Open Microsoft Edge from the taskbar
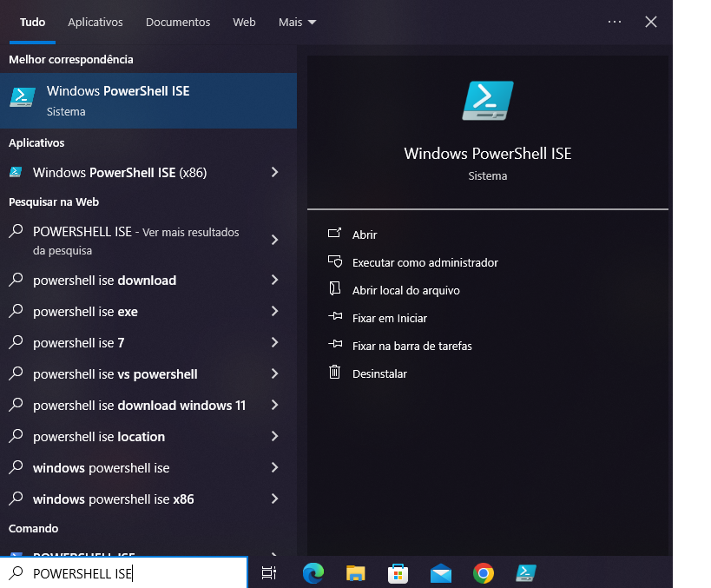711x588 pixels. point(313,573)
